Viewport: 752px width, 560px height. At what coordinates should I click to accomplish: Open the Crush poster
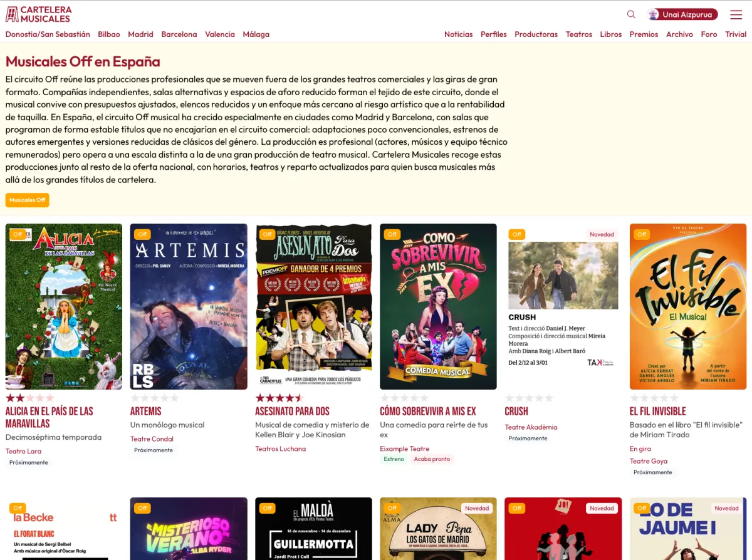pos(563,306)
